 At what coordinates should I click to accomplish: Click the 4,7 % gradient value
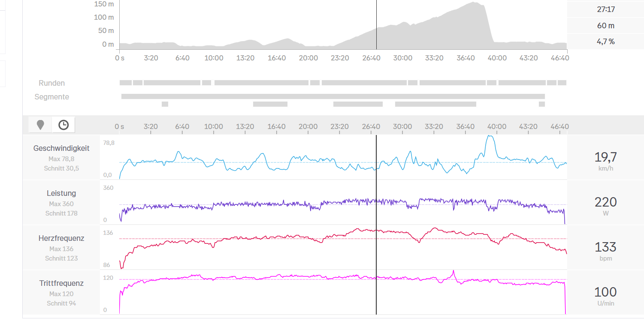605,42
